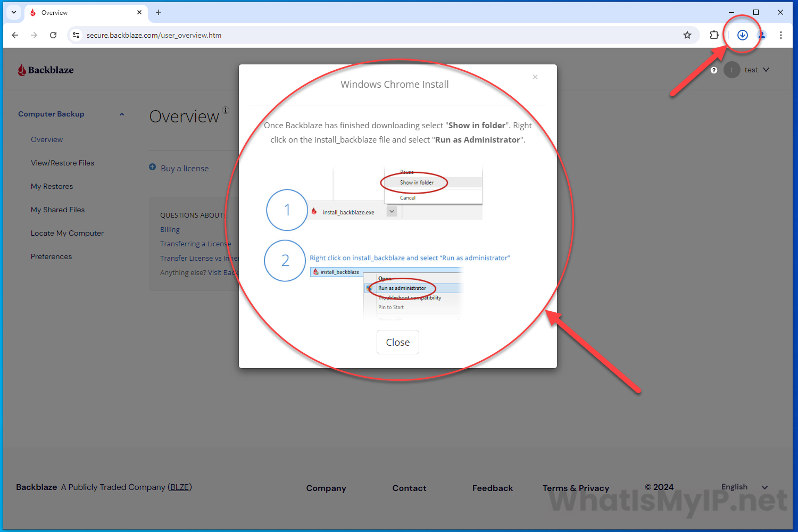Open Transferring a License link
798x532 pixels.
tap(196, 244)
